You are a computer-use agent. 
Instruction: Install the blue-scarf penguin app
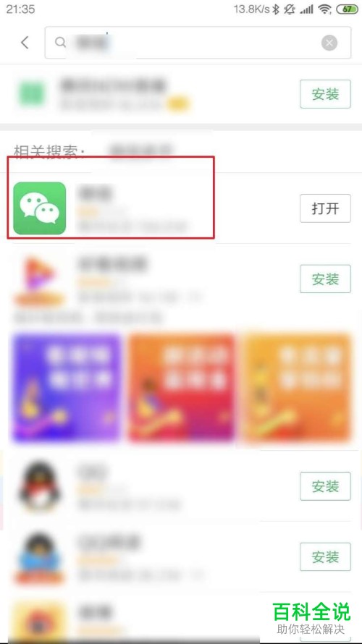[325, 557]
